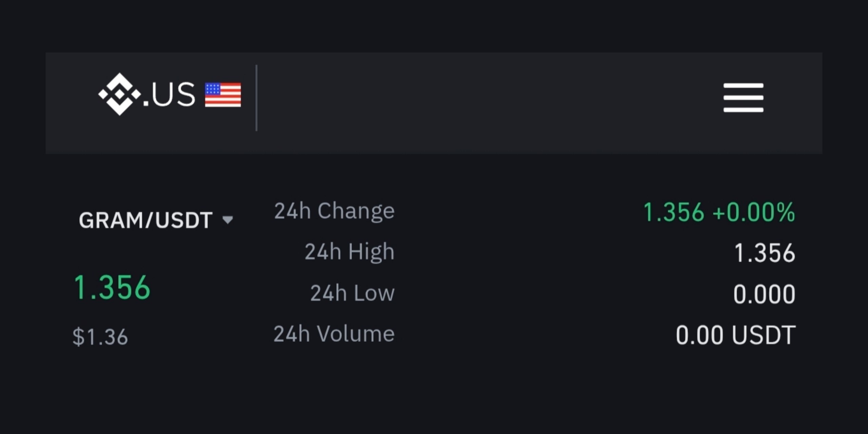Image resolution: width=868 pixels, height=434 pixels.
Task: Open the hamburger menu
Action: pyautogui.click(x=743, y=98)
